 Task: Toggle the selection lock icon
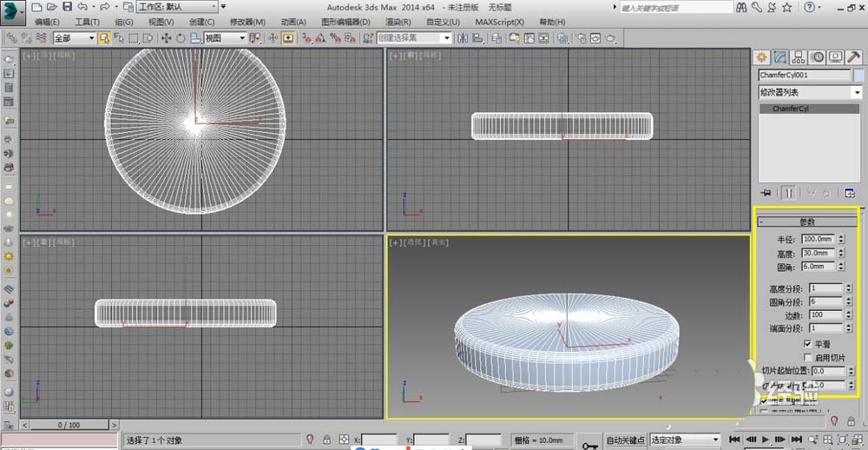[326, 440]
